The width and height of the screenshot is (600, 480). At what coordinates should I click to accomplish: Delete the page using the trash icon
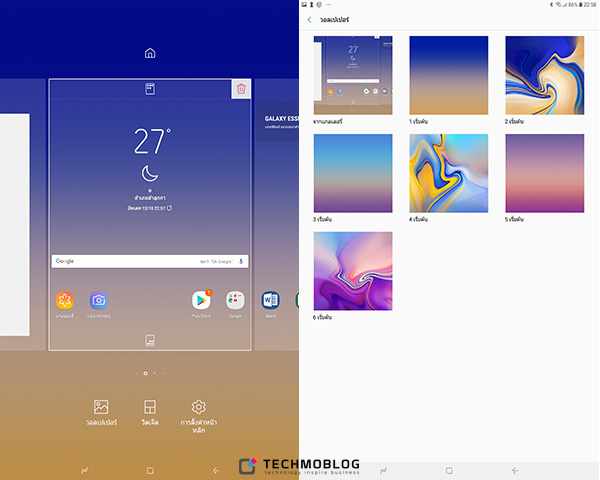point(241,89)
